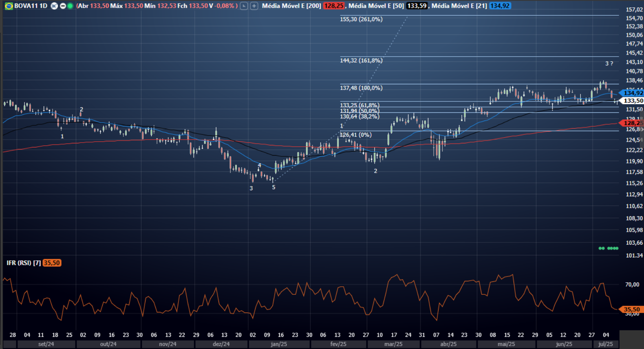This screenshot has width=644, height=349.
Task: Select the wave label 4 above January candles
Action: tap(260, 165)
